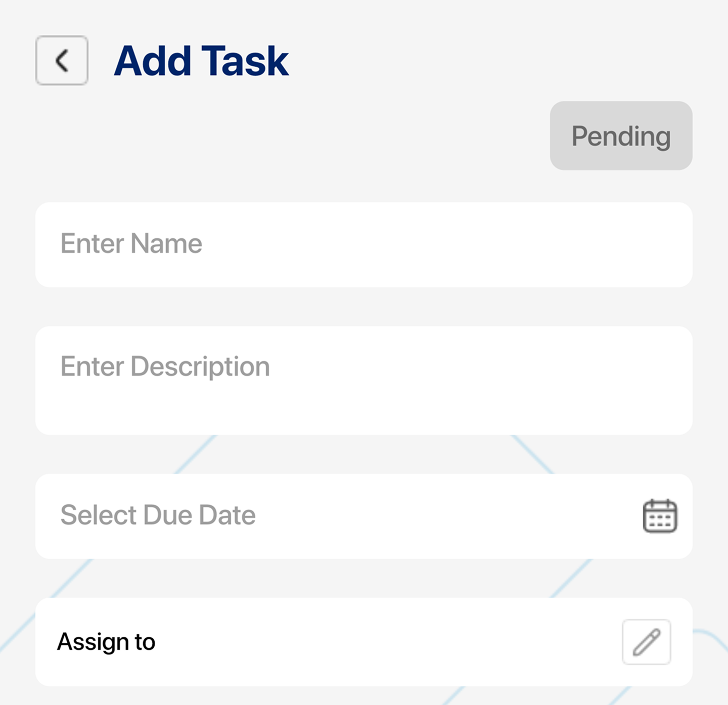Focus the Enter Name input field
This screenshot has height=705, width=728.
coord(364,245)
